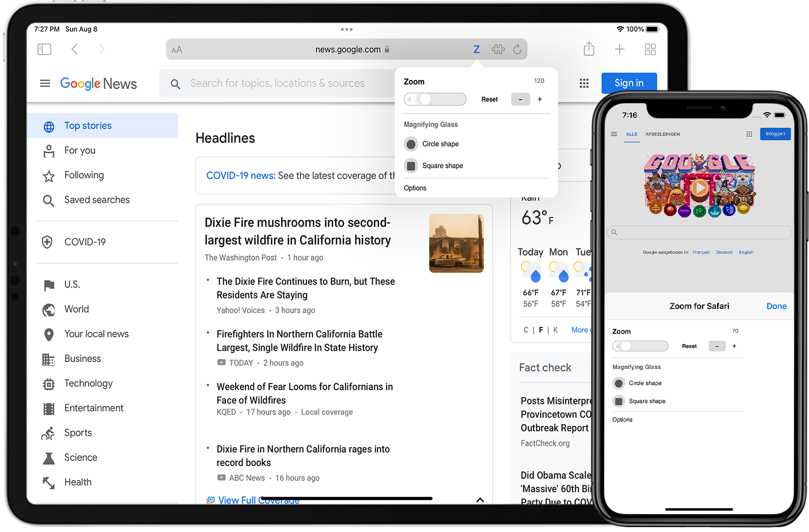
Task: Open the Safari extensions puzzle icon
Action: tap(498, 49)
